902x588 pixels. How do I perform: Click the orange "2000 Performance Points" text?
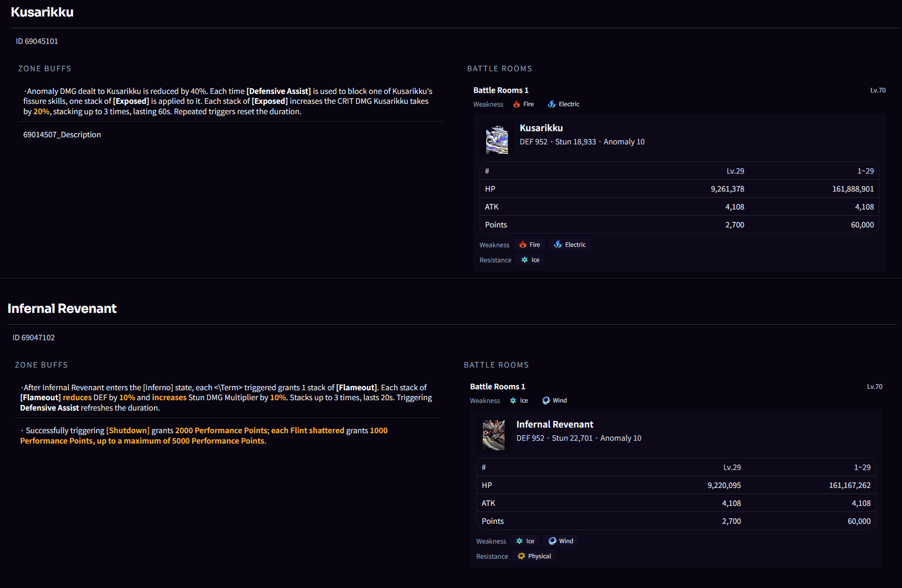tap(221, 431)
